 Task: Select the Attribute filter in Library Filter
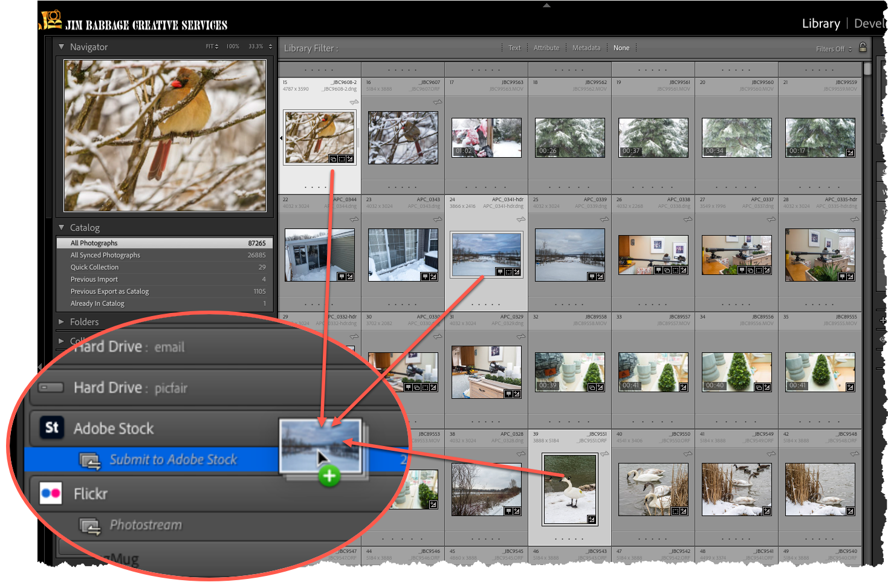(546, 48)
